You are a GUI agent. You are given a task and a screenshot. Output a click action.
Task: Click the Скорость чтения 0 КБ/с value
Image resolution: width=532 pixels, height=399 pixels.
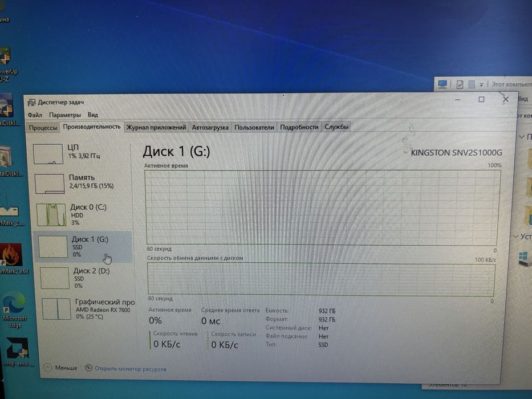(166, 344)
